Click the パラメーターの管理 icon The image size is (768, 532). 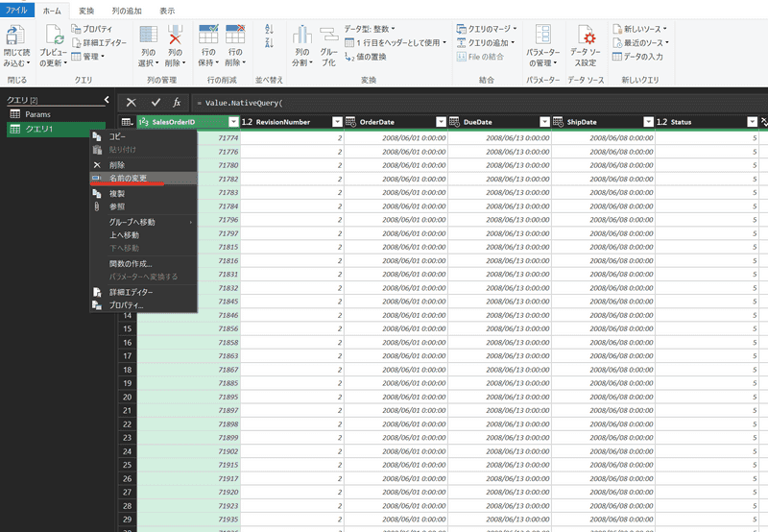point(542,36)
